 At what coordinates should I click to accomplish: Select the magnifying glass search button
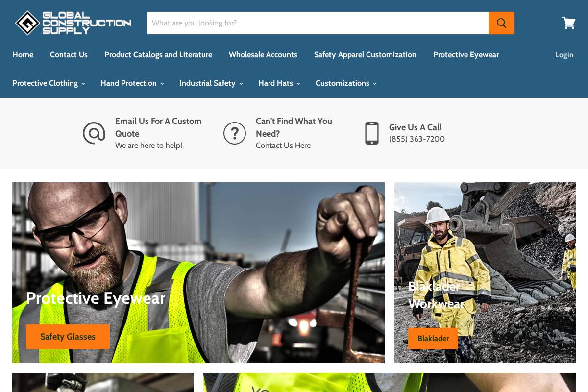click(x=501, y=23)
